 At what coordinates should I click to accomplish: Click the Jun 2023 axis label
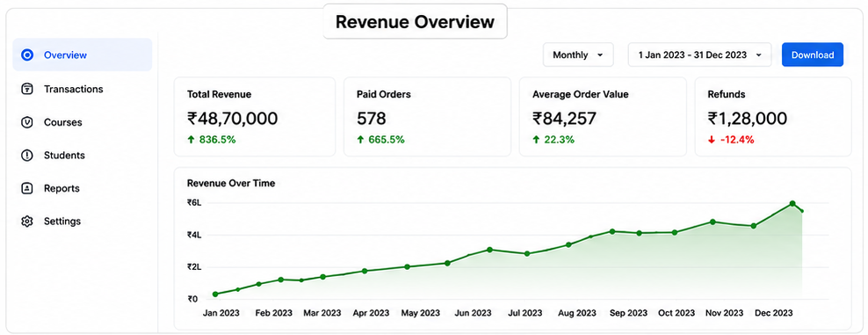(x=473, y=313)
